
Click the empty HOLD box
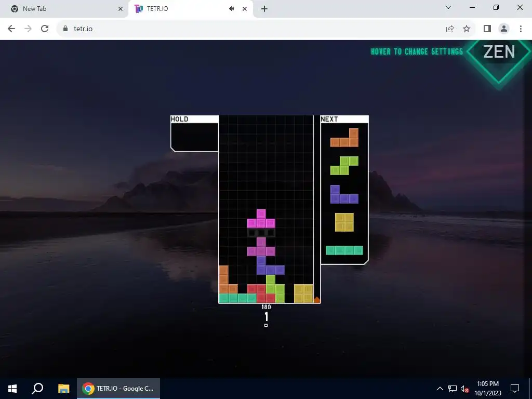pos(195,137)
